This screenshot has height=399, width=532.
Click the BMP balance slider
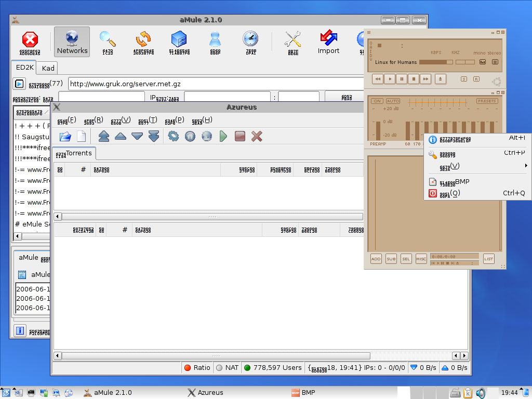(465, 62)
